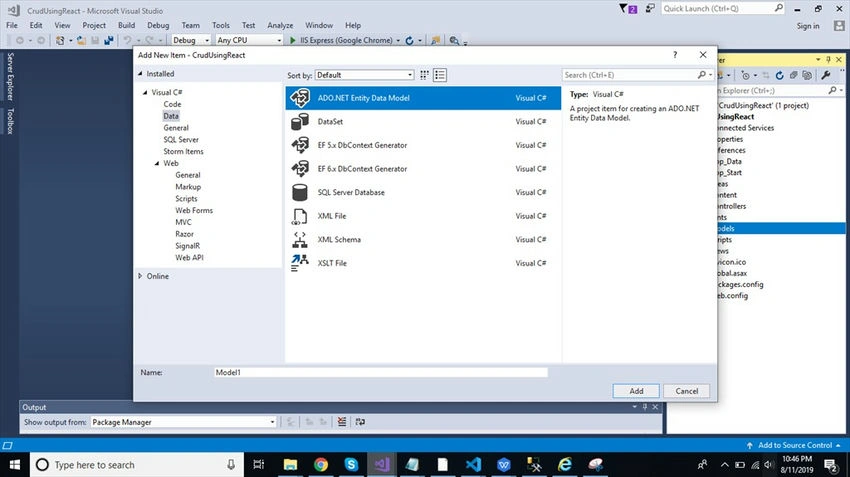Open the Debug configuration dropdown
Image resolution: width=850 pixels, height=477 pixels.
point(190,40)
